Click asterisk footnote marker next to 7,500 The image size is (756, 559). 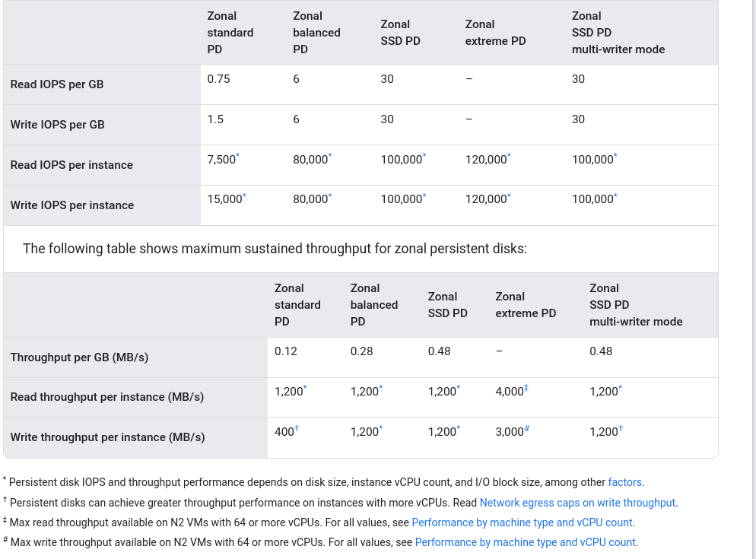click(x=238, y=155)
